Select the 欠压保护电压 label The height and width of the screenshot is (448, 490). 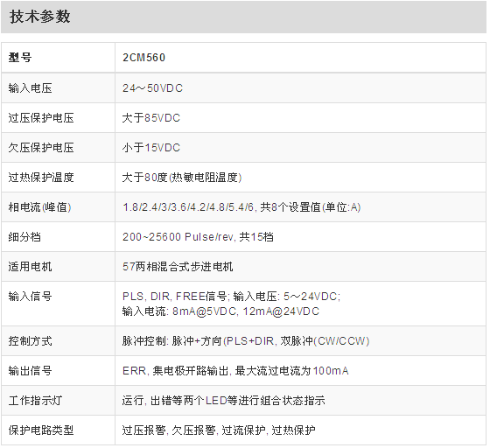point(41,148)
